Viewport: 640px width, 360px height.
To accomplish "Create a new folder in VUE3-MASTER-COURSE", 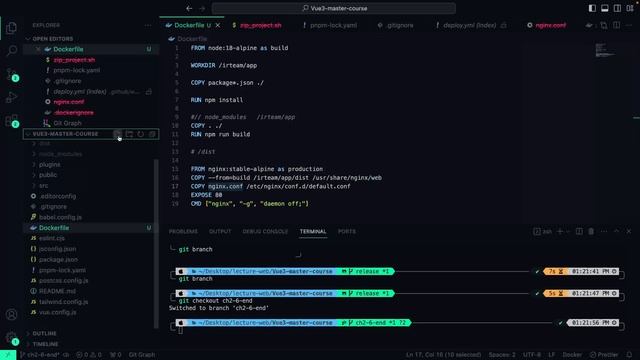I will tap(129, 134).
